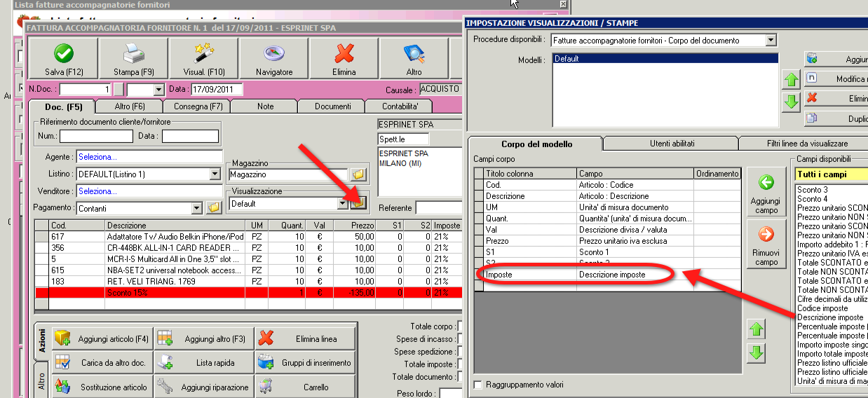Select the Default model in Modelli list
Image resolution: width=868 pixels, height=398 pixels.
point(665,59)
